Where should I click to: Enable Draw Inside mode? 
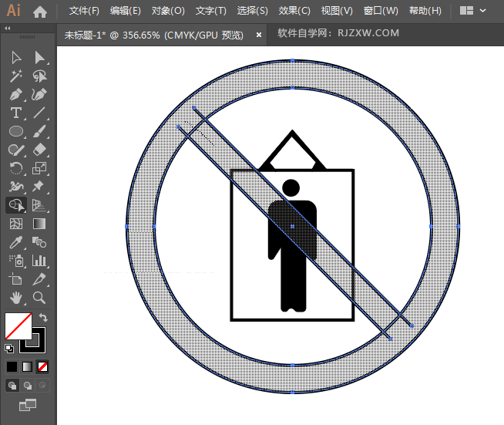pos(42,385)
